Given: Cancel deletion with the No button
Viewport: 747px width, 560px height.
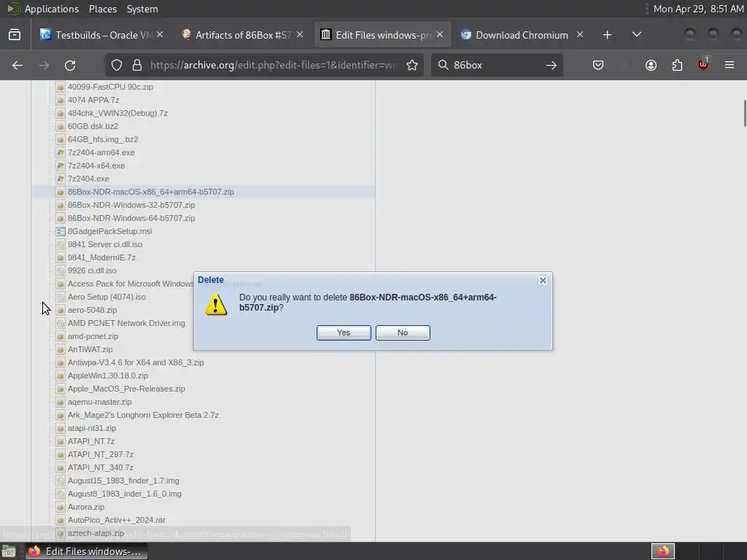Looking at the screenshot, I should tap(403, 332).
